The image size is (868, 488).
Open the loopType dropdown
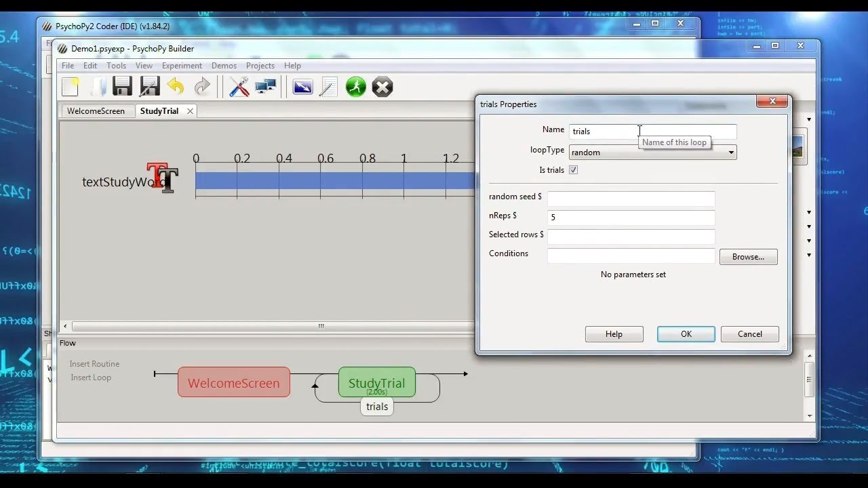coord(653,152)
